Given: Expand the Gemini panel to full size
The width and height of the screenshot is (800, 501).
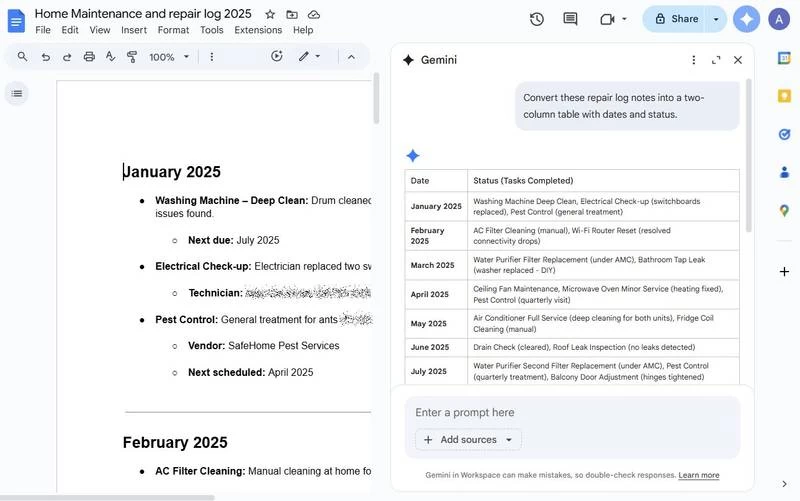Looking at the screenshot, I should [x=716, y=60].
